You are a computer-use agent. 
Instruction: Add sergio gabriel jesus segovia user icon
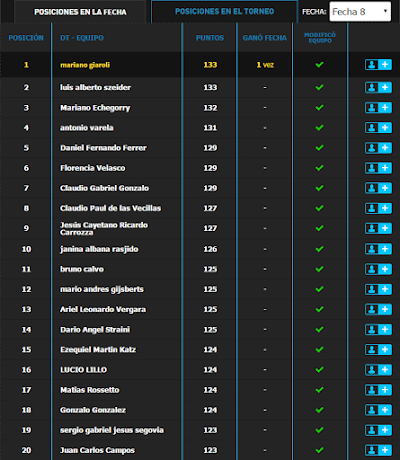tap(378, 430)
